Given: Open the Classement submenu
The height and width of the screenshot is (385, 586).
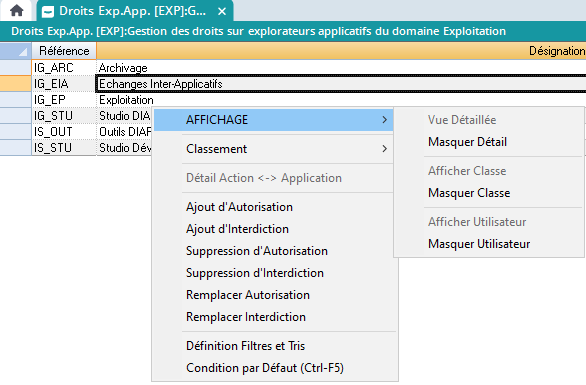Looking at the screenshot, I should [x=273, y=149].
